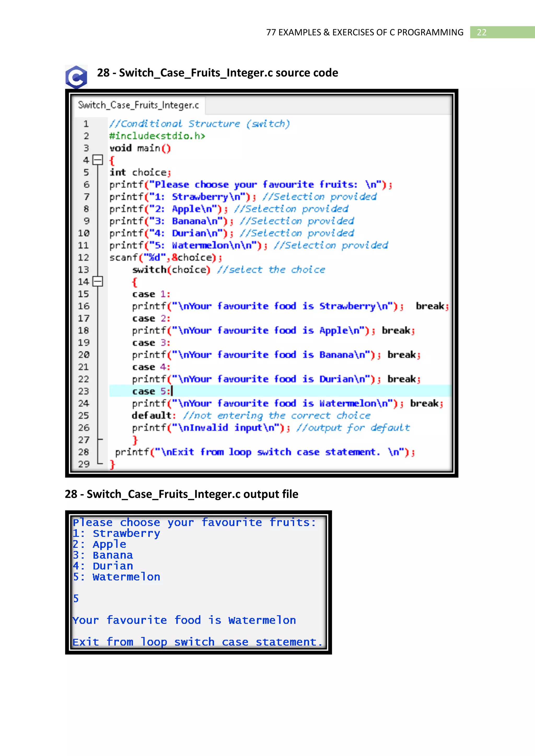Click the scanf("%d",&choice); line
The height and width of the screenshot is (756, 535).
[166, 257]
